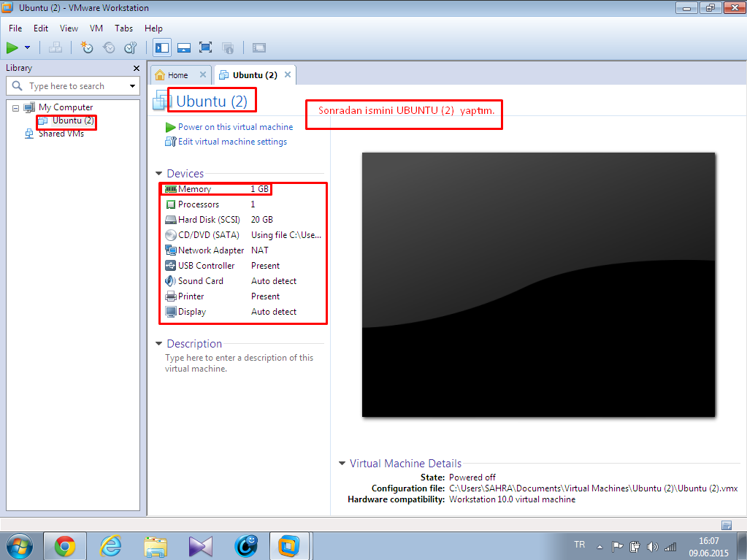
Task: Close the Home tab
Action: [x=203, y=74]
